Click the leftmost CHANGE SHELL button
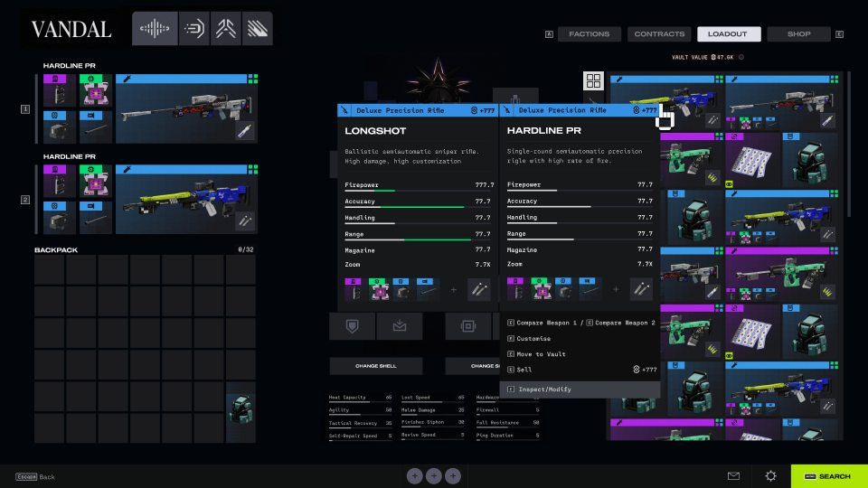This screenshot has height=488, width=868. click(376, 366)
